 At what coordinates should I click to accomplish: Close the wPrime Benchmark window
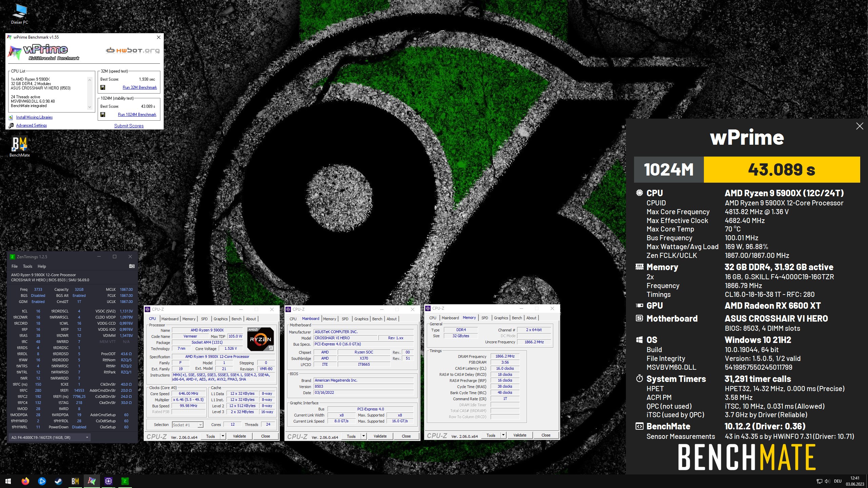pyautogui.click(x=158, y=37)
